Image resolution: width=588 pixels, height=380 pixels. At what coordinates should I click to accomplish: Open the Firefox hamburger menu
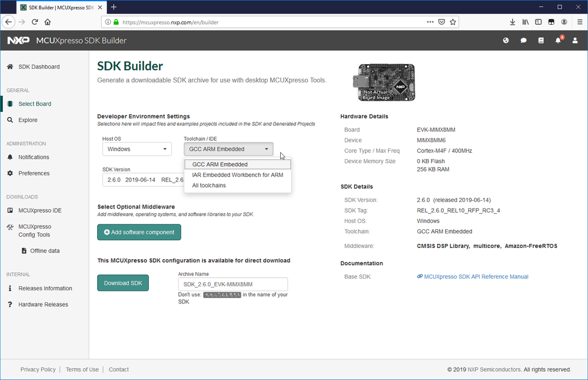coord(580,22)
